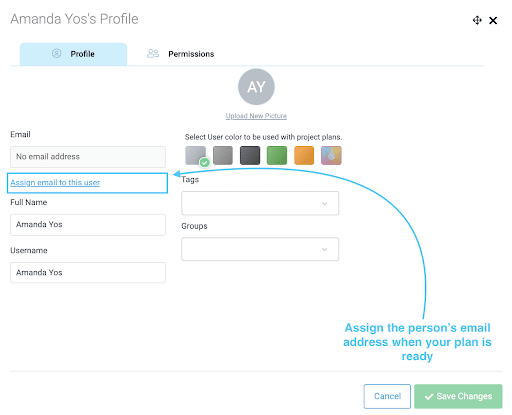Expand the Tags dropdown
This screenshot has width=512, height=415.
260,203
